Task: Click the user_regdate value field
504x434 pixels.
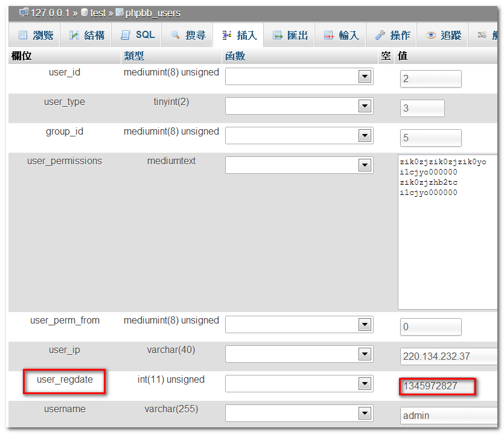Action: [438, 386]
